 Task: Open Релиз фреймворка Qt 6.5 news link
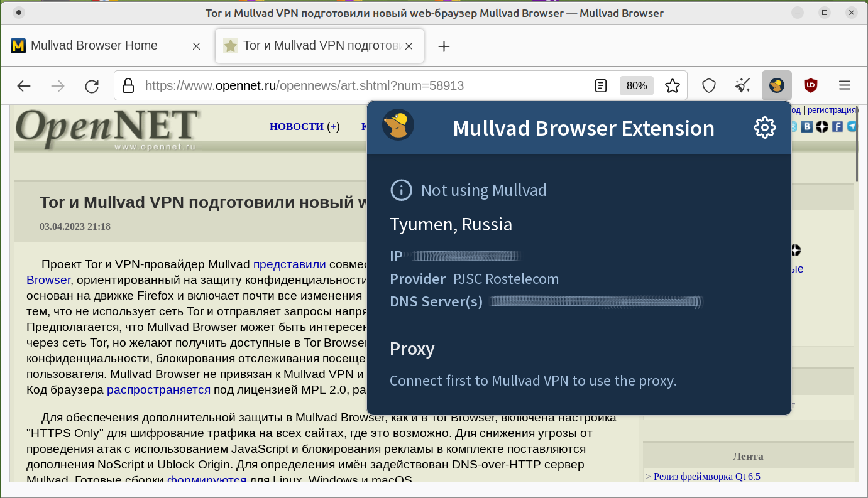[707, 476]
